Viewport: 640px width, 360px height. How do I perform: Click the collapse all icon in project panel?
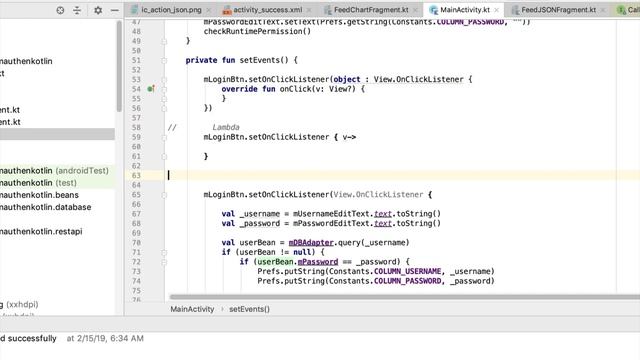[x=77, y=10]
